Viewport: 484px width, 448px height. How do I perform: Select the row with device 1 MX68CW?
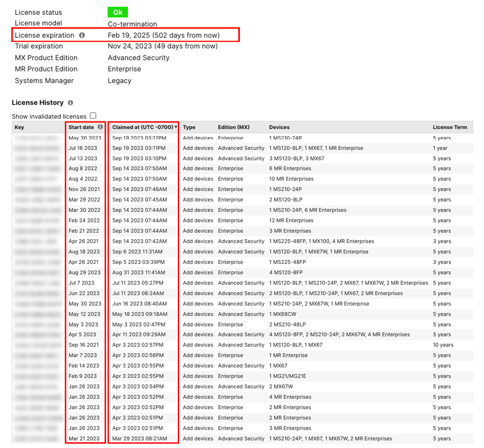(x=285, y=314)
